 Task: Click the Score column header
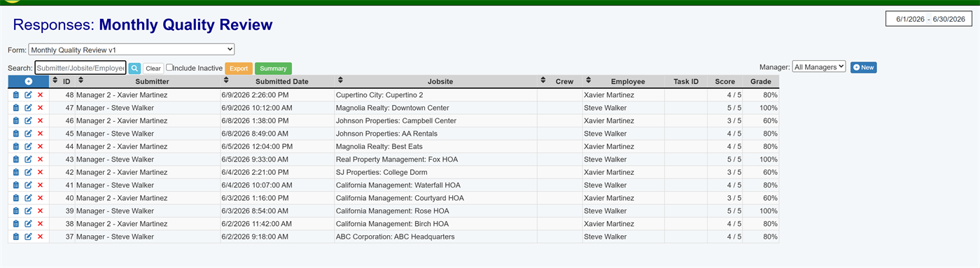click(725, 82)
